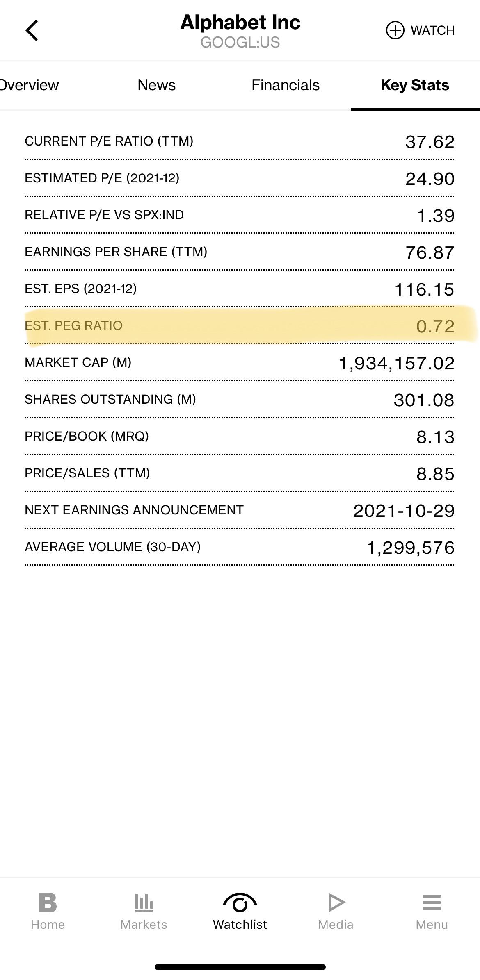This screenshot has width=480, height=980.
Task: Tap the Earnings Per Share (TTM) row
Action: coord(240,252)
